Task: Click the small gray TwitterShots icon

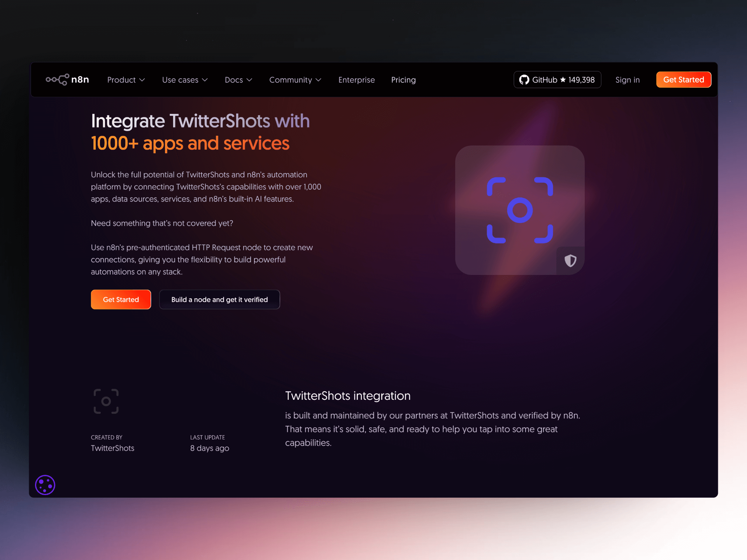Action: 106,401
